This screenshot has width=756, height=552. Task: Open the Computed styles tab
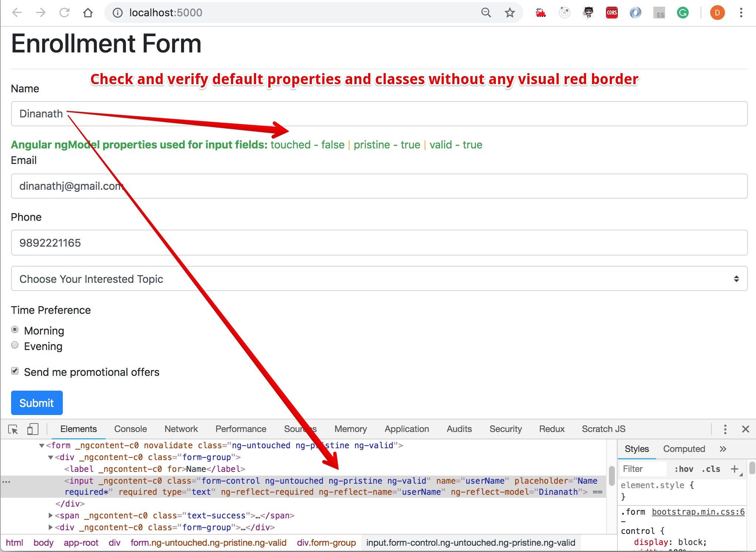tap(684, 449)
